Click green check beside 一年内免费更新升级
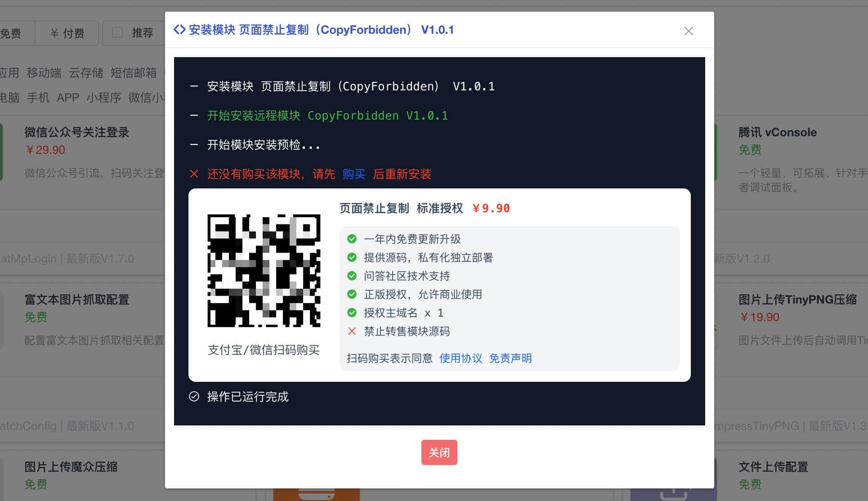Screen dimensions: 868x501 pyautogui.click(x=352, y=239)
